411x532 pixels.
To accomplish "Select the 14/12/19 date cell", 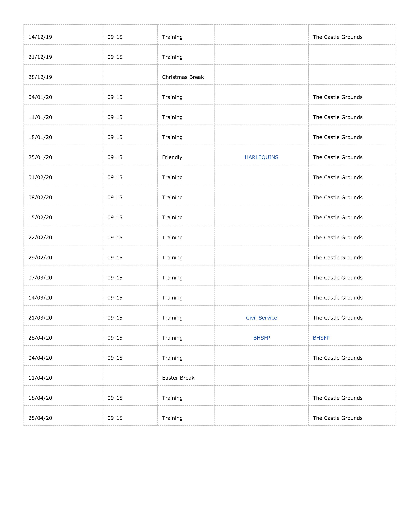I will coord(40,37).
